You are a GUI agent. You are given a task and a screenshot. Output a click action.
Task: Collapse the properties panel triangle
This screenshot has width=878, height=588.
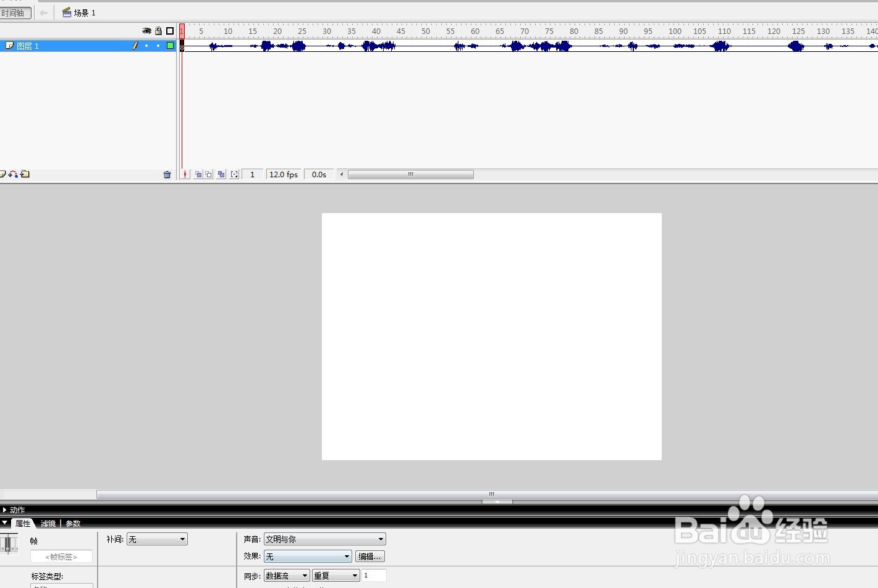click(x=5, y=523)
